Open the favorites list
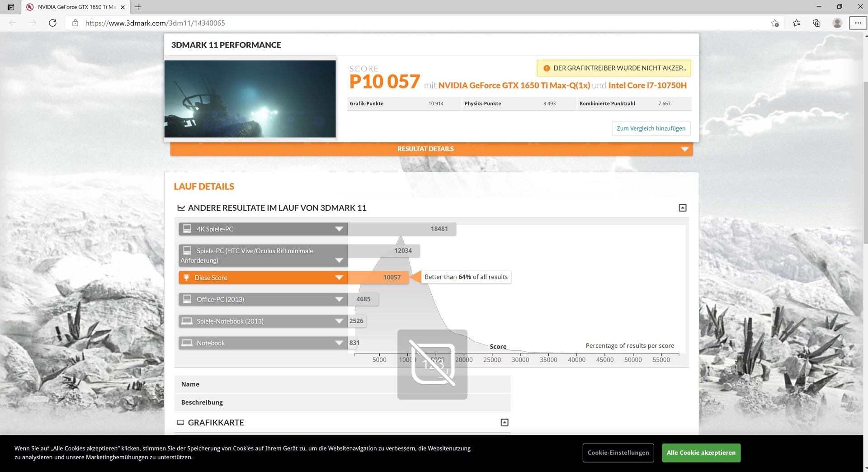This screenshot has width=868, height=472. coord(797,23)
